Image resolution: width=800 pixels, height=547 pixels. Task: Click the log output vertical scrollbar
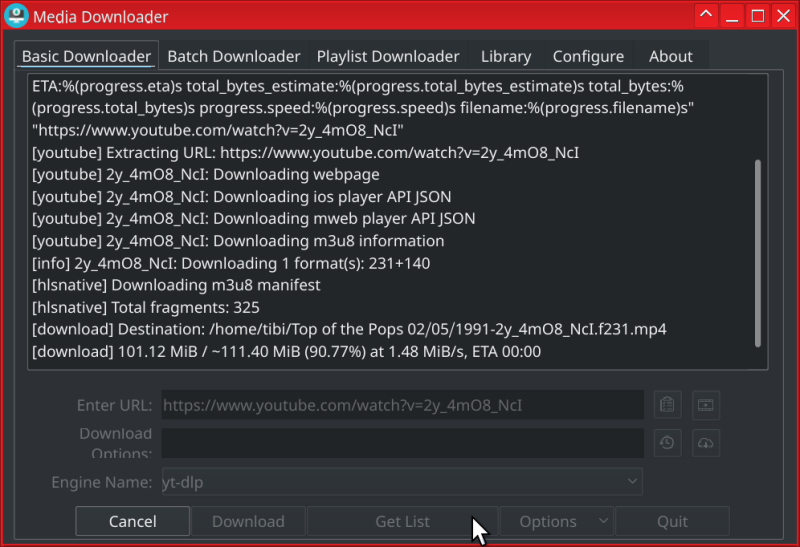[758, 253]
